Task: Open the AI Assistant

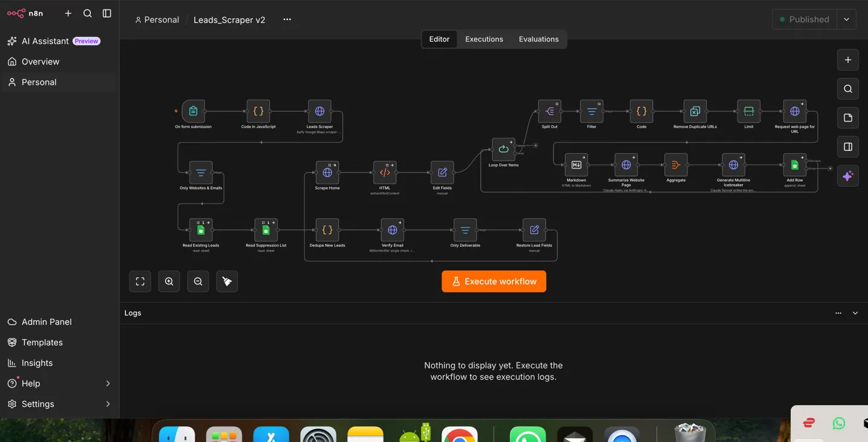Action: click(59, 41)
